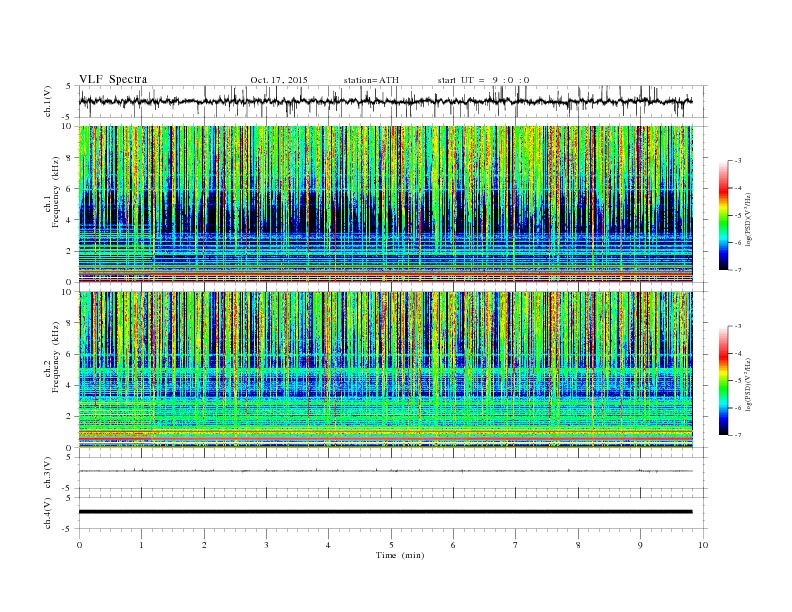Click the "-3" label on ch.1 color bar
Viewport: 792px width, 612px height.
(x=737, y=161)
